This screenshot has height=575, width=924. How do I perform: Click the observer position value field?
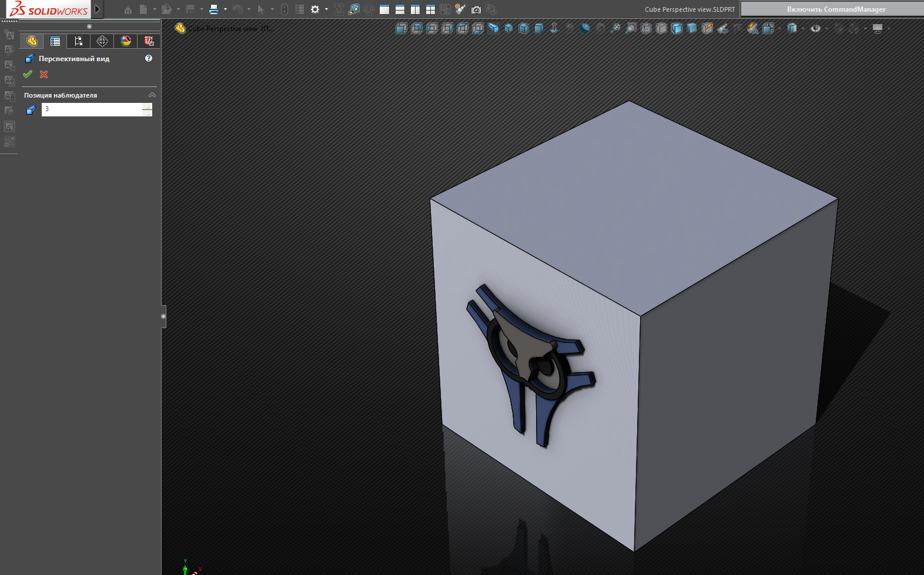click(x=92, y=109)
